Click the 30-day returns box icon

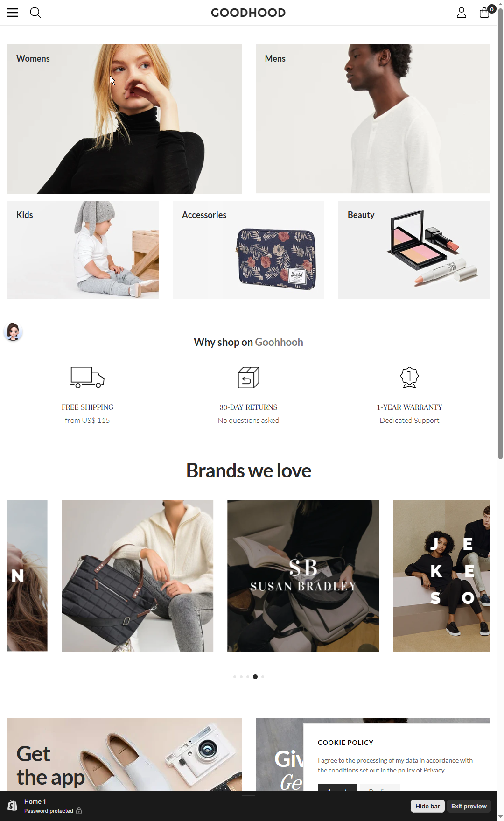click(248, 377)
